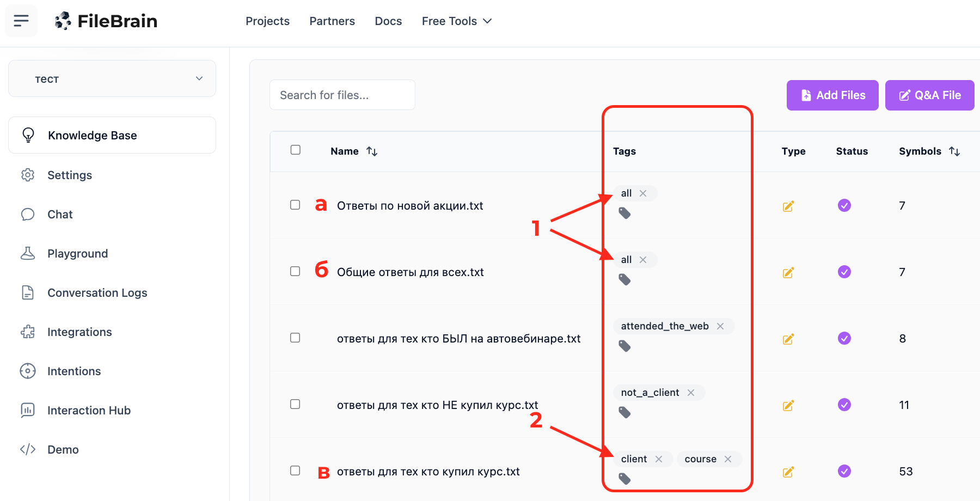This screenshot has height=501, width=980.
Task: Sort files by Name column arrows
Action: tap(372, 151)
